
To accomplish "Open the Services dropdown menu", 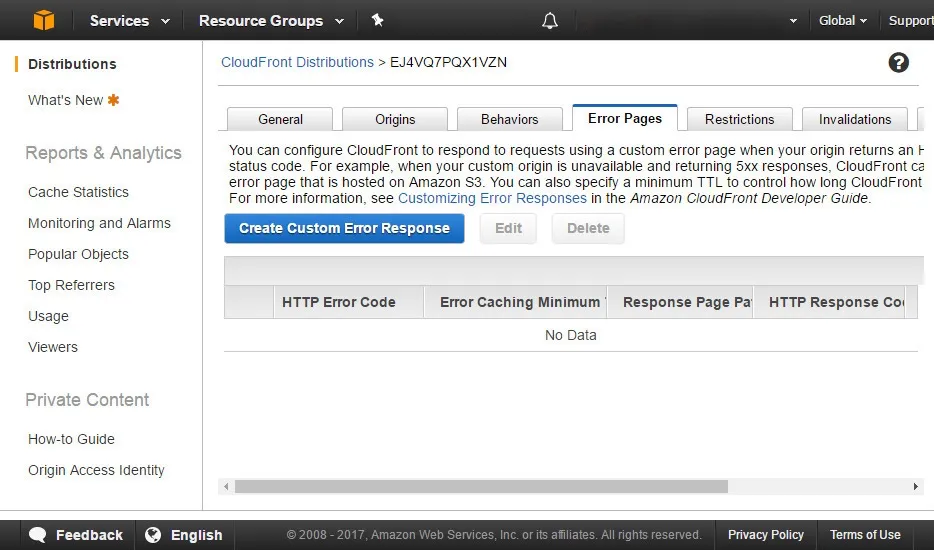I will 129,21.
